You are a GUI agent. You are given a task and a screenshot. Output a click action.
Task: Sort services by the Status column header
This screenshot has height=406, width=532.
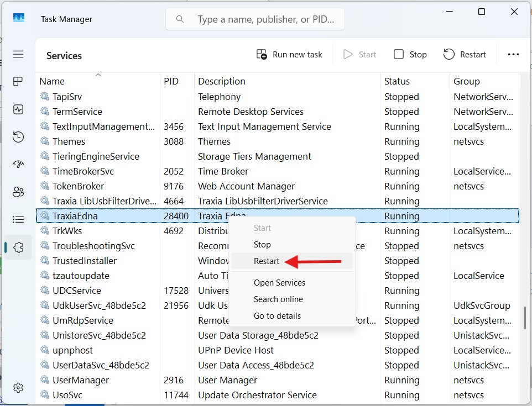(397, 81)
